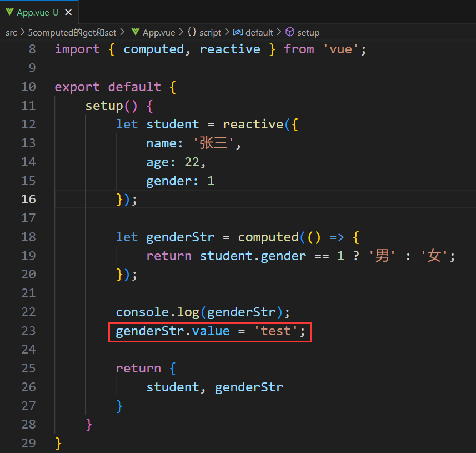This screenshot has height=453, width=476.
Task: Select the App.vue tab
Action: pyautogui.click(x=39, y=12)
